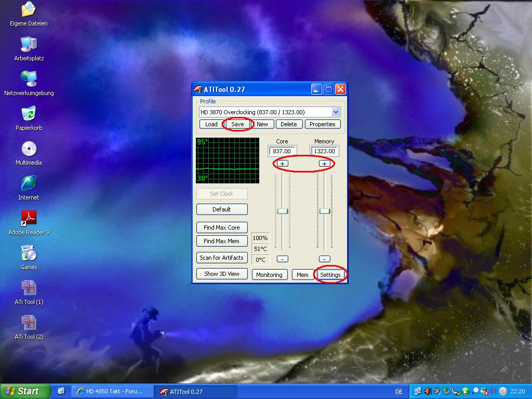Click temperature graph in ATITool

click(228, 161)
